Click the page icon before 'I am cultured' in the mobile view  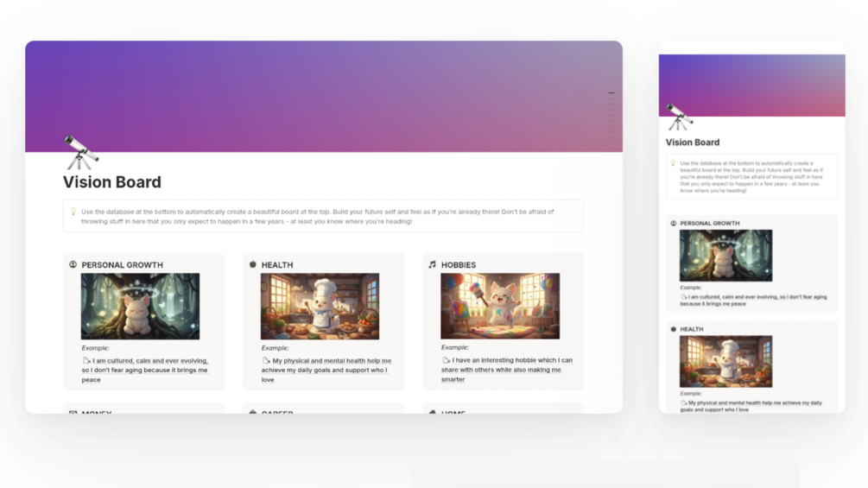684,297
